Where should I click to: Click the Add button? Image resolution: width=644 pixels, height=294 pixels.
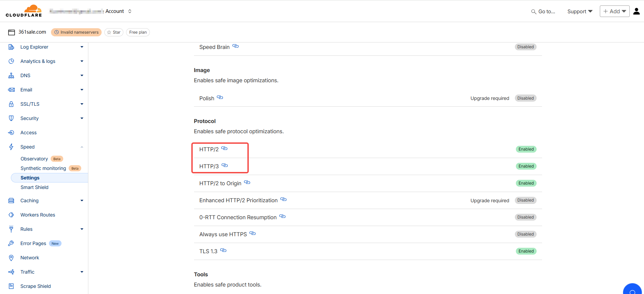(x=615, y=11)
